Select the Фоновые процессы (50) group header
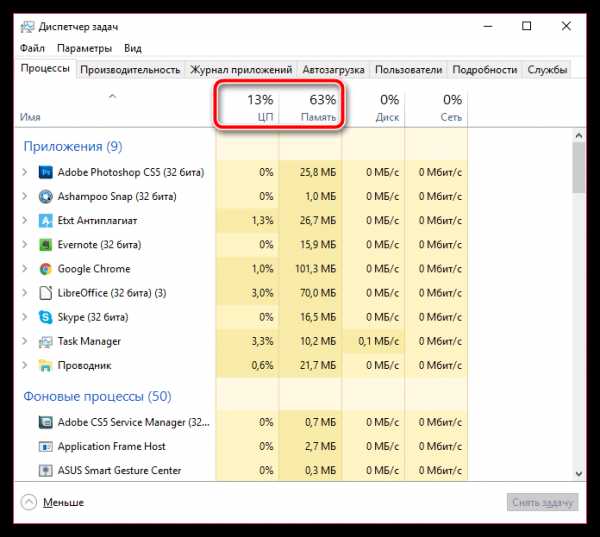Viewport: 600px width, 537px height. [97, 396]
